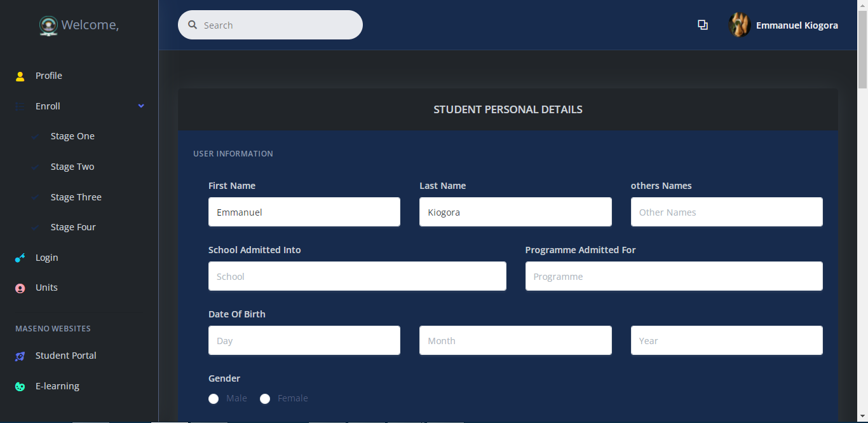
Task: Click the blue key Login icon
Action: (x=20, y=258)
